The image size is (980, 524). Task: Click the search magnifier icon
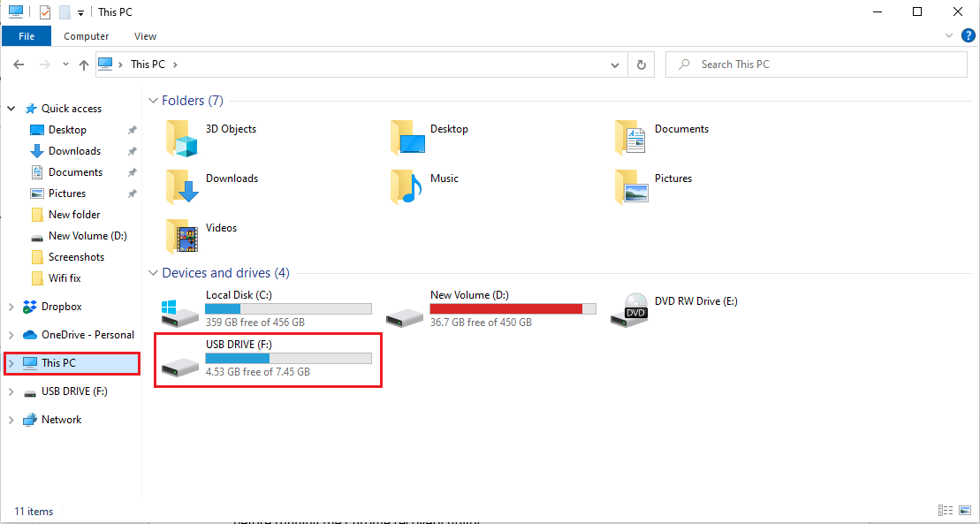[684, 65]
